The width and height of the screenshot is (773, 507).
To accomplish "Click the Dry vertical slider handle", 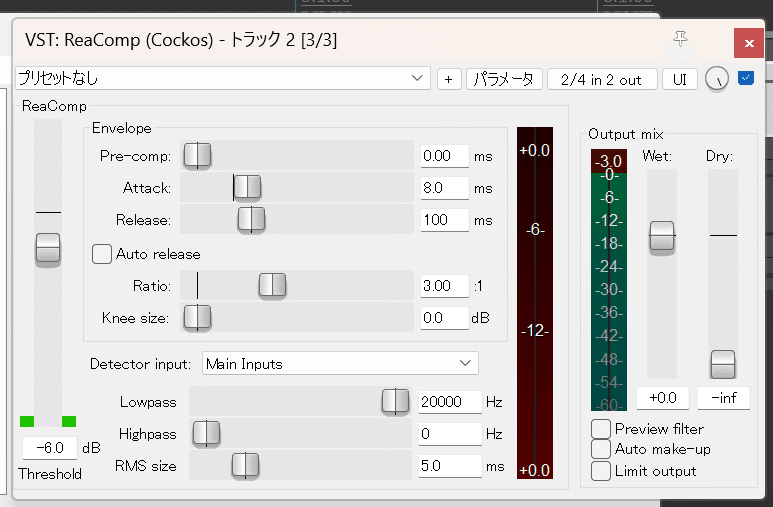I will pyautogui.click(x=723, y=364).
